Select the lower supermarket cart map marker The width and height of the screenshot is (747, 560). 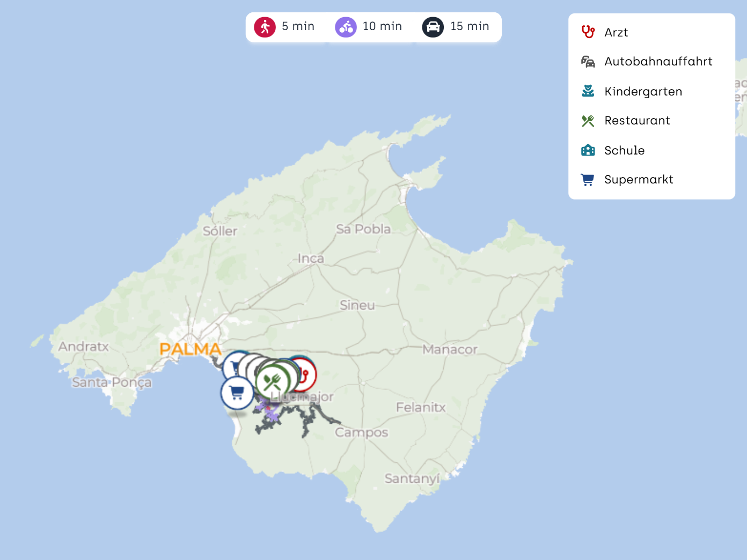[237, 393]
